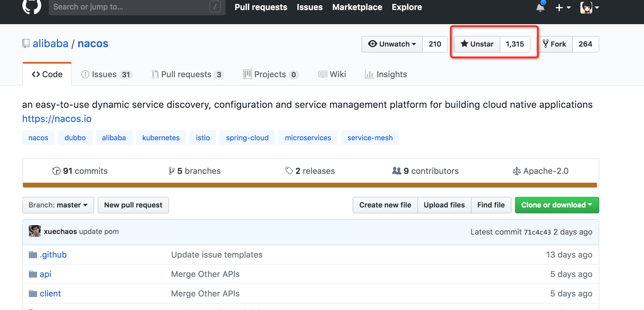The image size is (644, 310).
Task: Click Create new file button
Action: click(x=385, y=205)
